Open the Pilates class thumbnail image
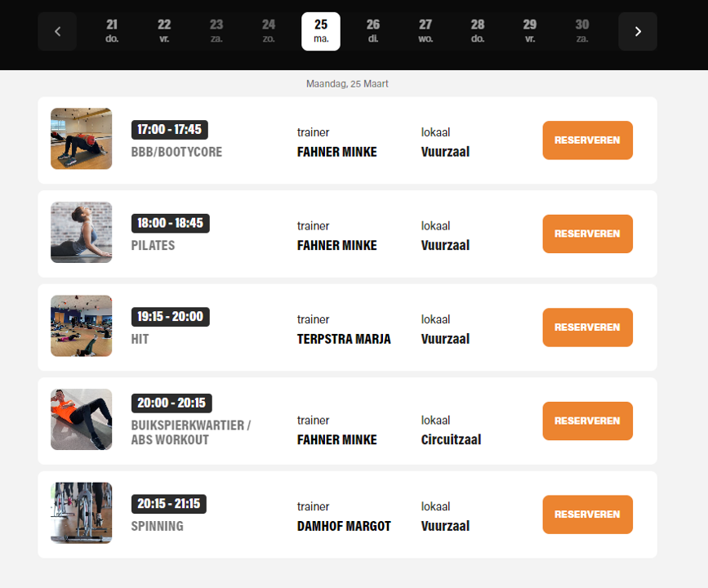This screenshot has width=708, height=588. 82,233
